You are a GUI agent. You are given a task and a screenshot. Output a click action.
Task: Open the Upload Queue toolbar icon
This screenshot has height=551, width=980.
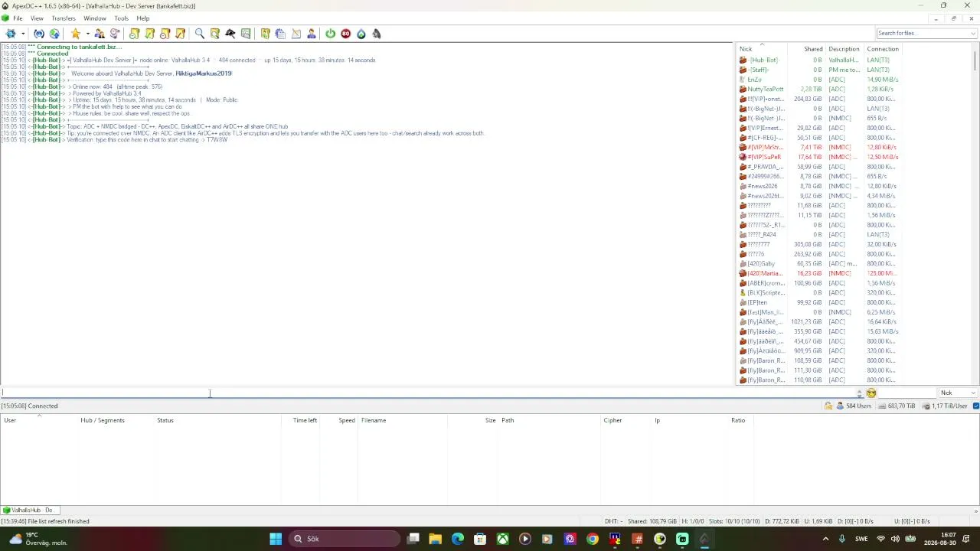pyautogui.click(x=165, y=34)
